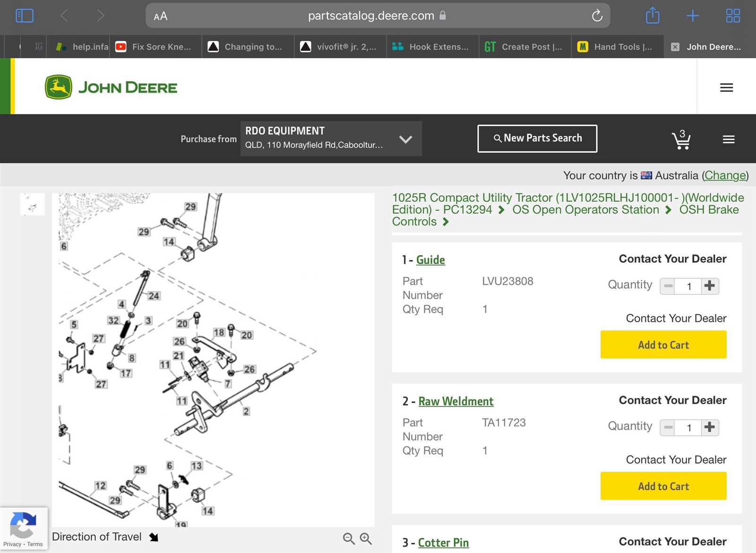Viewport: 756px width, 553px height.
Task: Go back with Safari back arrow
Action: coord(64,16)
